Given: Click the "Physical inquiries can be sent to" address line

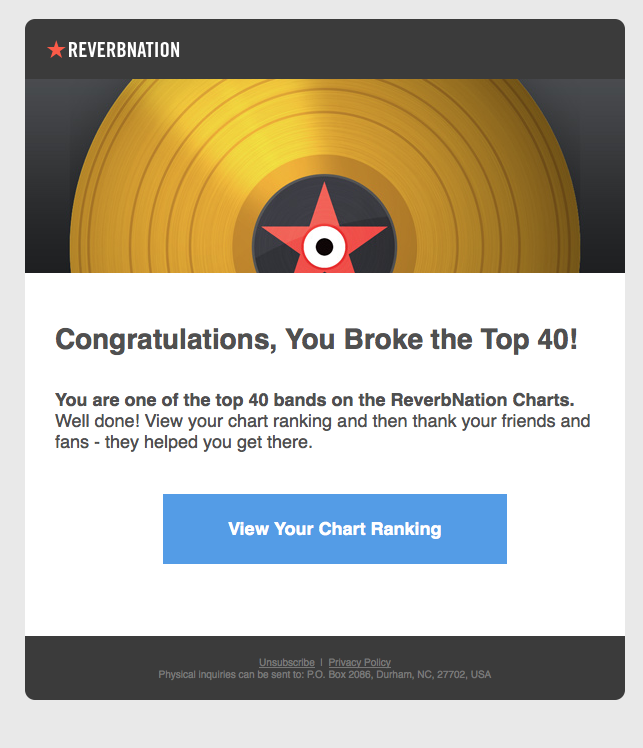Looking at the screenshot, I should [325, 675].
